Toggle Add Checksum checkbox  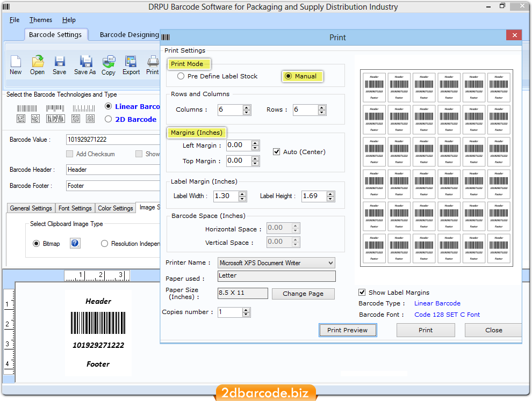pyautogui.click(x=69, y=154)
